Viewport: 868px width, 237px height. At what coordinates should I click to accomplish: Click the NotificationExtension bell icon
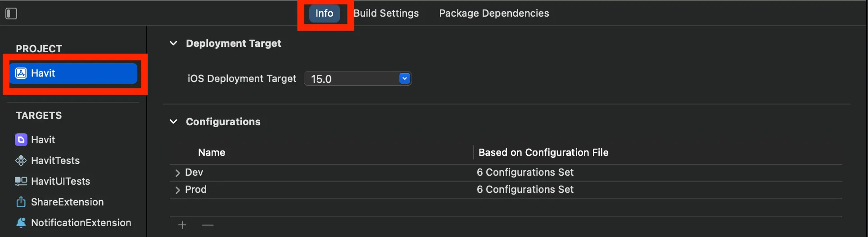(x=21, y=223)
